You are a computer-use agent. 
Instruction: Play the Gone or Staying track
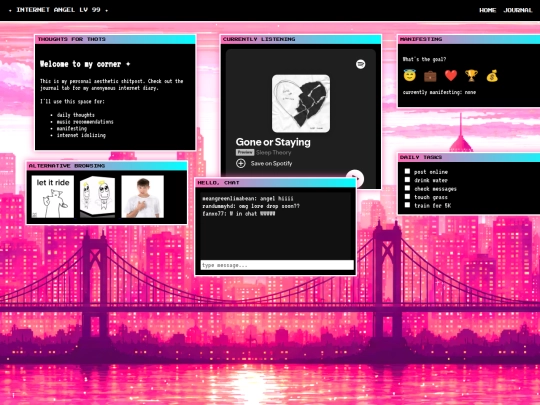point(355,178)
